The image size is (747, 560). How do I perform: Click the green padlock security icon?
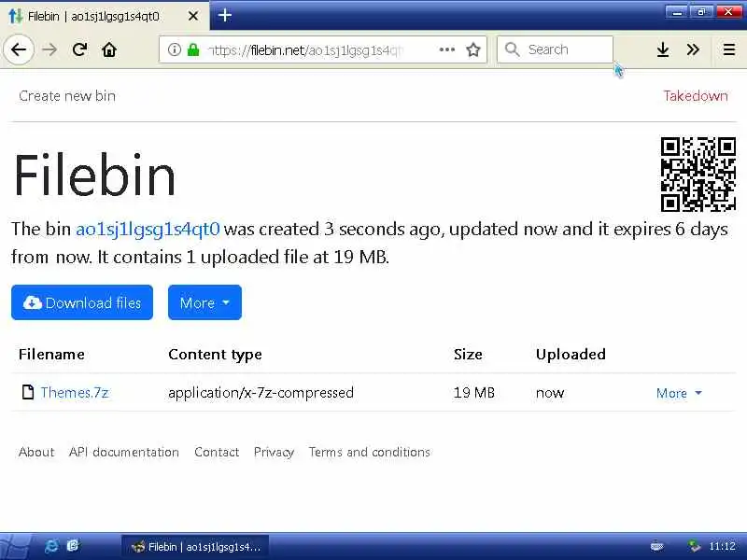tap(193, 49)
